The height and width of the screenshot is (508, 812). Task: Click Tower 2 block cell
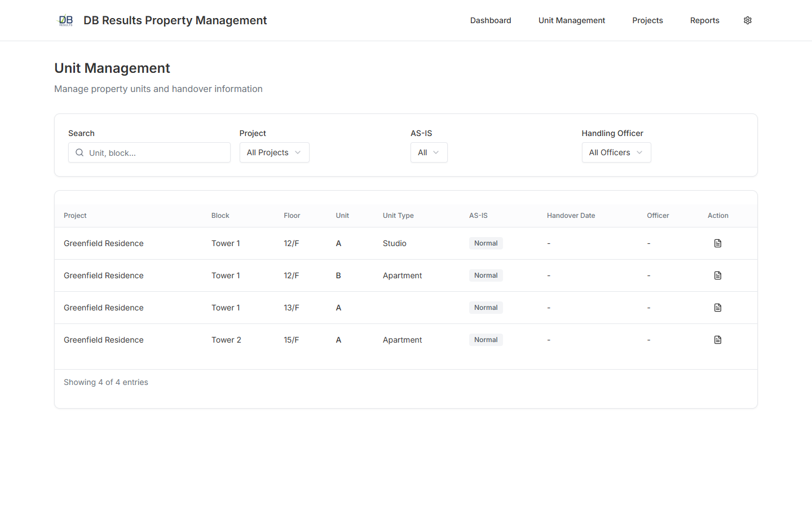coord(226,340)
